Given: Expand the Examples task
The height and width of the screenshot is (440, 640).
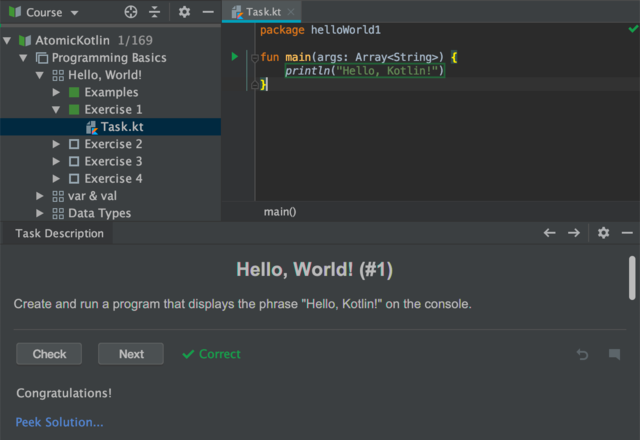Looking at the screenshot, I should (56, 92).
